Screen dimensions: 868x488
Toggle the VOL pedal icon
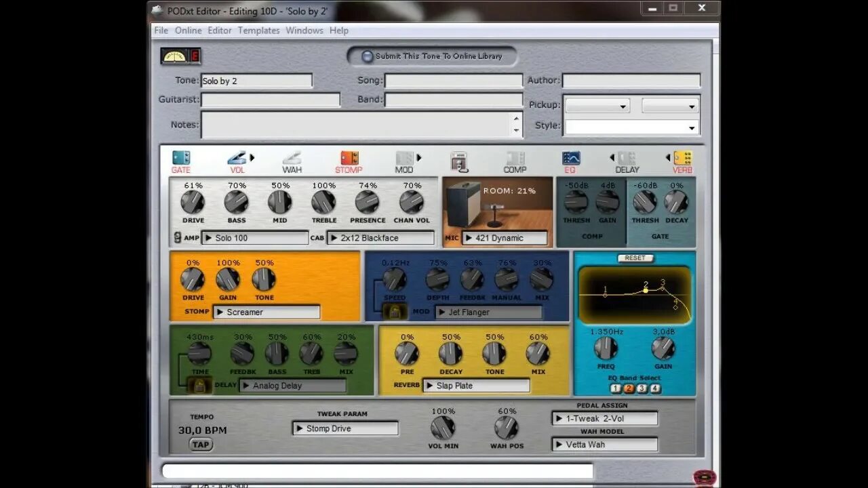[237, 158]
